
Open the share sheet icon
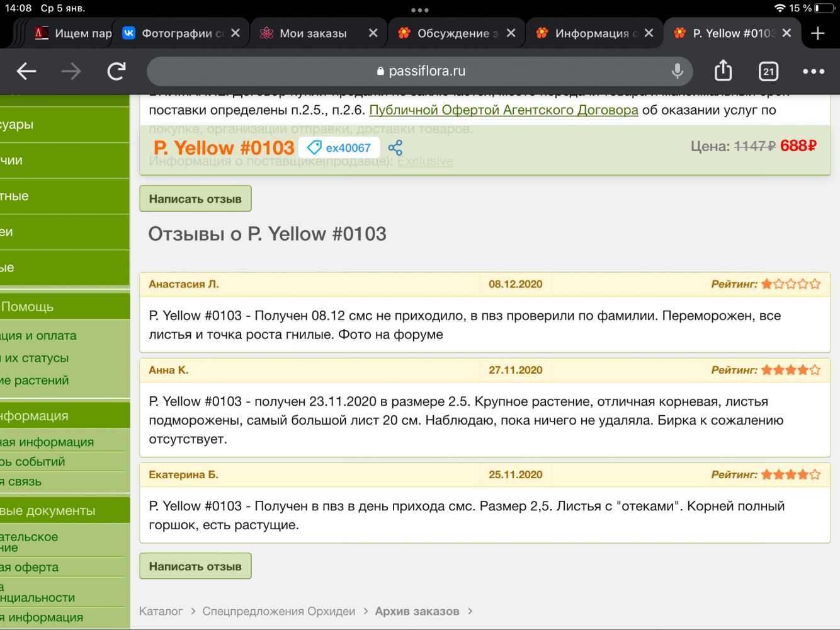pos(723,71)
